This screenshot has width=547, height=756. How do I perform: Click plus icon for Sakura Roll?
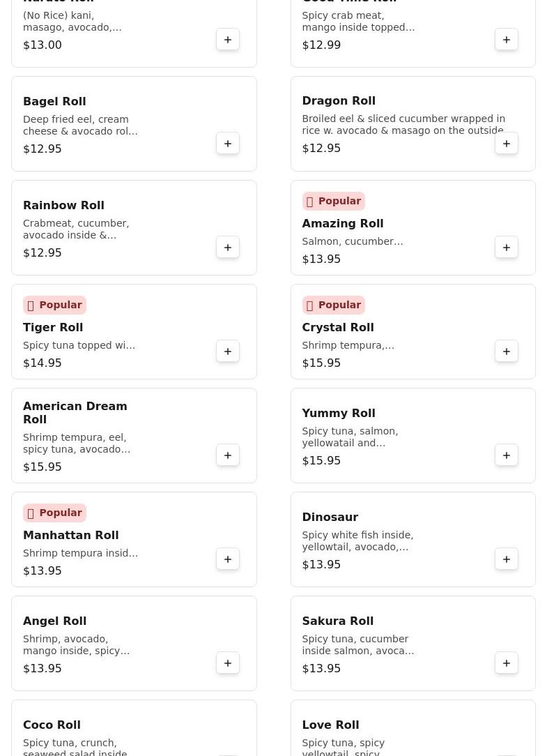point(507,663)
